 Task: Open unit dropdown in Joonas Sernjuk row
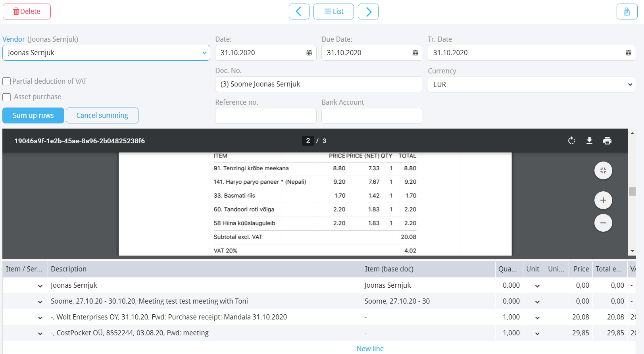point(537,286)
